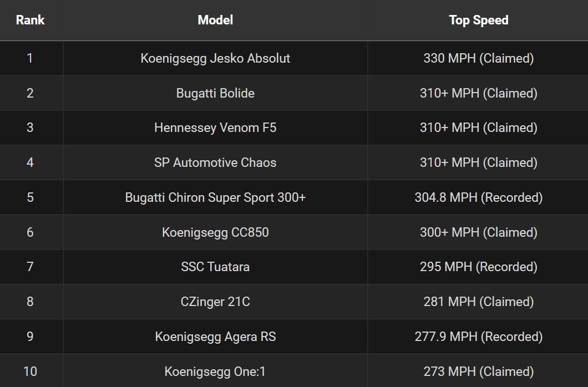Click the 330 MPH (Claimed) speed cell
The image size is (588, 387).
(478, 58)
